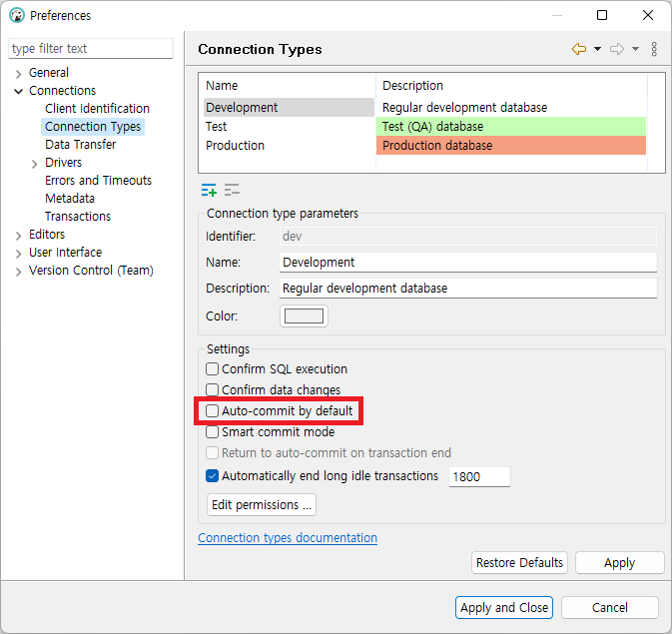This screenshot has width=672, height=634.
Task: Open the back history dropdown arrow
Action: click(x=597, y=49)
